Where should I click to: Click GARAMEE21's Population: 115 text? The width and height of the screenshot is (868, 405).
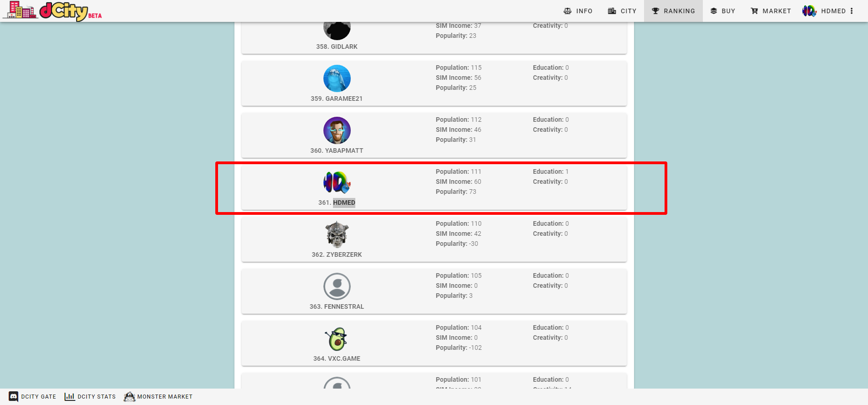tap(458, 67)
